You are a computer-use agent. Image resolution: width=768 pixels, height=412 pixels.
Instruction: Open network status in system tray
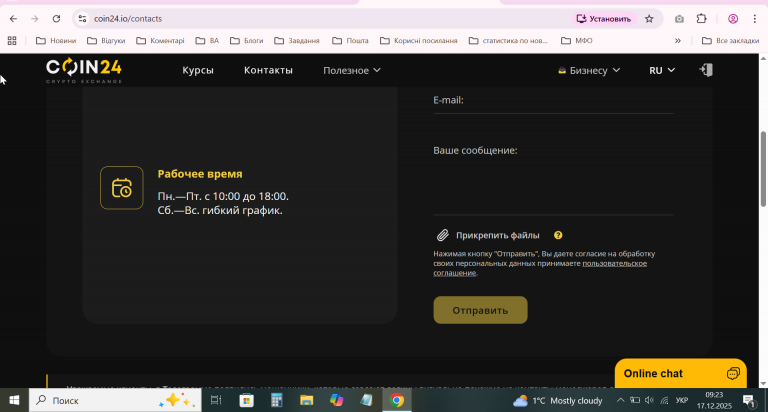(664, 400)
